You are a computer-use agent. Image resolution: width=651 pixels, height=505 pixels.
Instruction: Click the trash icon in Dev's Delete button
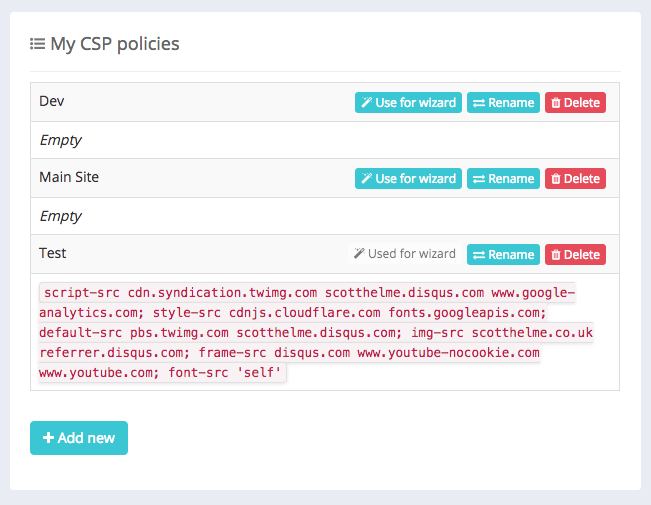(x=556, y=103)
